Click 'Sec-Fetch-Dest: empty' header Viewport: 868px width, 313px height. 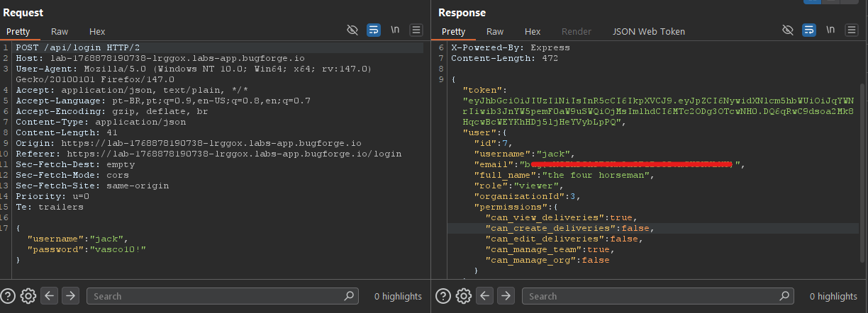point(74,164)
